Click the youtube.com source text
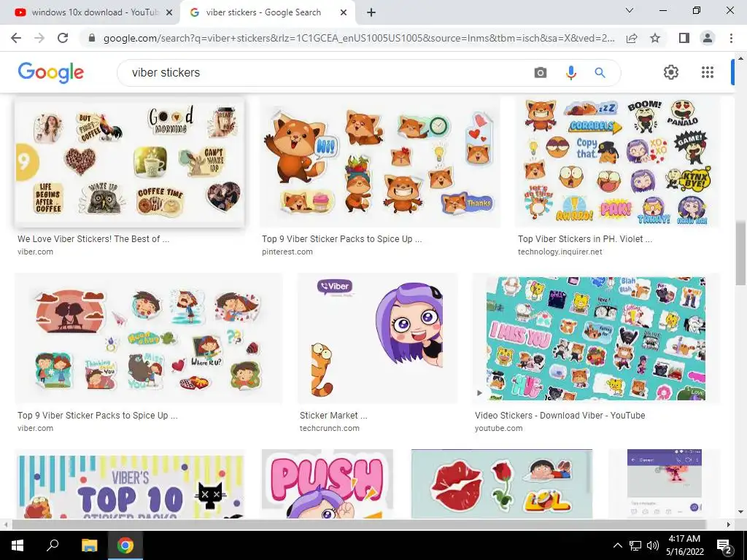 click(498, 428)
